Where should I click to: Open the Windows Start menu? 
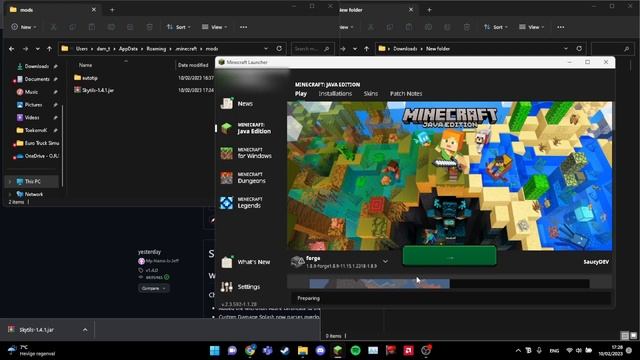point(215,350)
